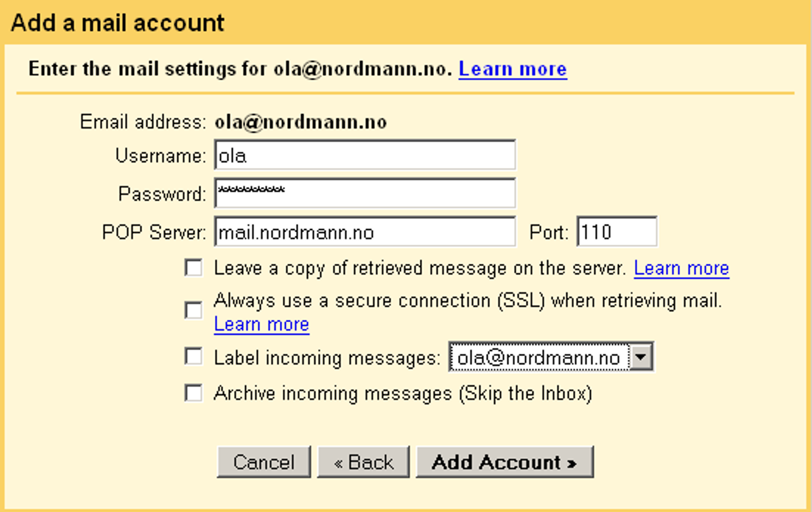The image size is (812, 512).
Task: Click the Add Account » button
Action: click(505, 462)
